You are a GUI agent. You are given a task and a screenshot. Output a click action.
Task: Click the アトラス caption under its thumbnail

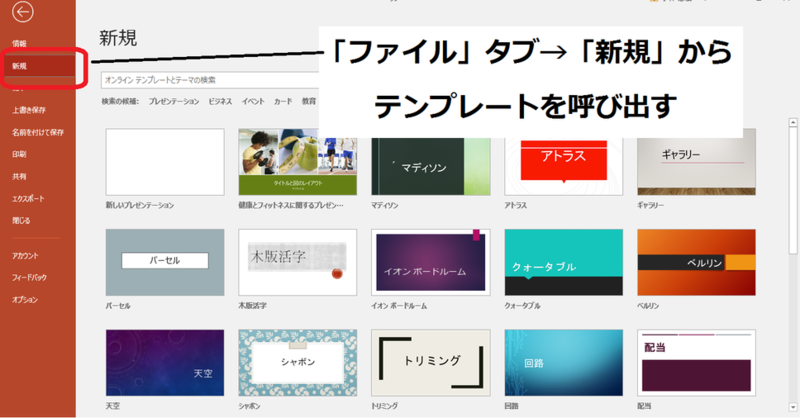(515, 205)
